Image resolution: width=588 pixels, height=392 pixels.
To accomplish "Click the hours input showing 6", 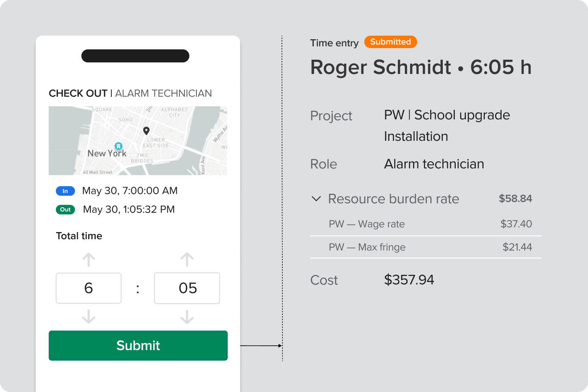I will [x=89, y=288].
